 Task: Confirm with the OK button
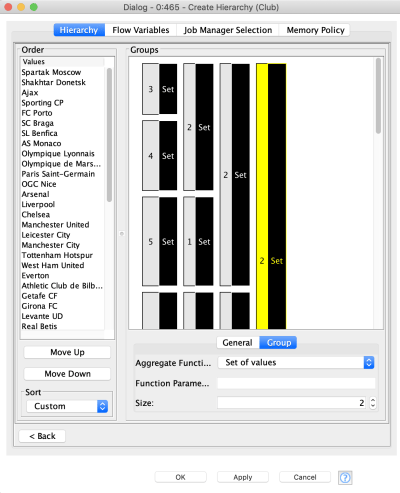pyautogui.click(x=180, y=477)
